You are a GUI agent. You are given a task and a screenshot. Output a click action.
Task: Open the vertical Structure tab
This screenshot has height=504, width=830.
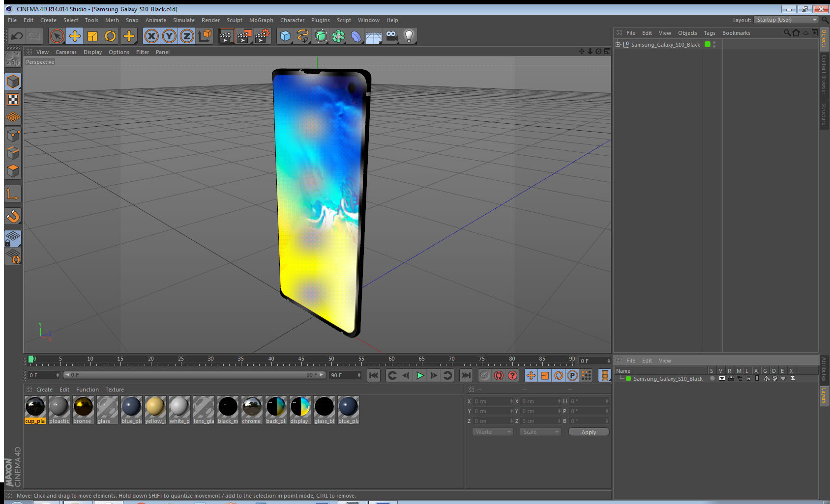point(824,114)
